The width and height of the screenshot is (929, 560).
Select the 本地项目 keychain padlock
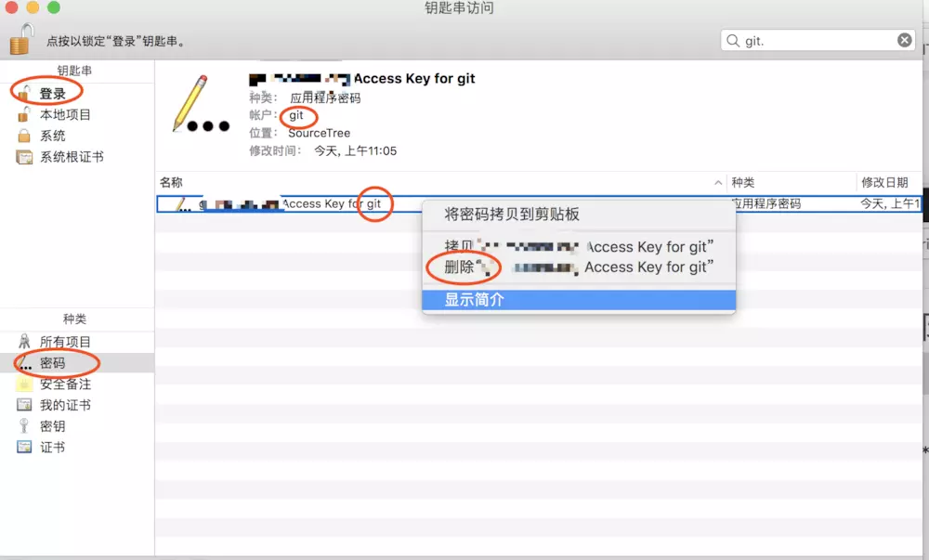click(24, 114)
